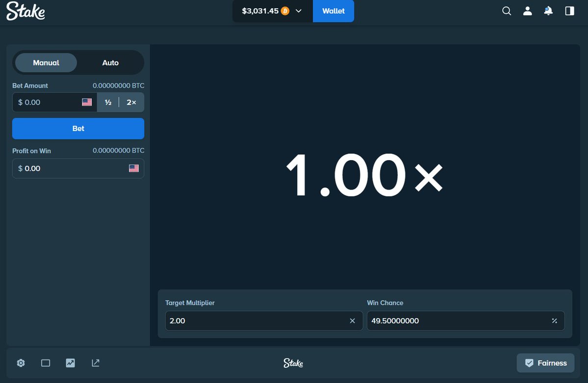Image resolution: width=588 pixels, height=383 pixels.
Task: Expand the balance currency dropdown chevron
Action: pyautogui.click(x=299, y=11)
